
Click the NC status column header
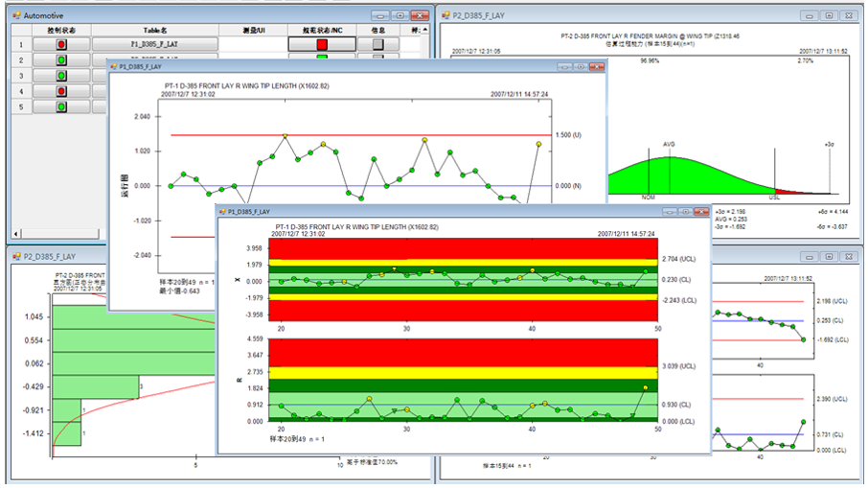click(x=322, y=30)
